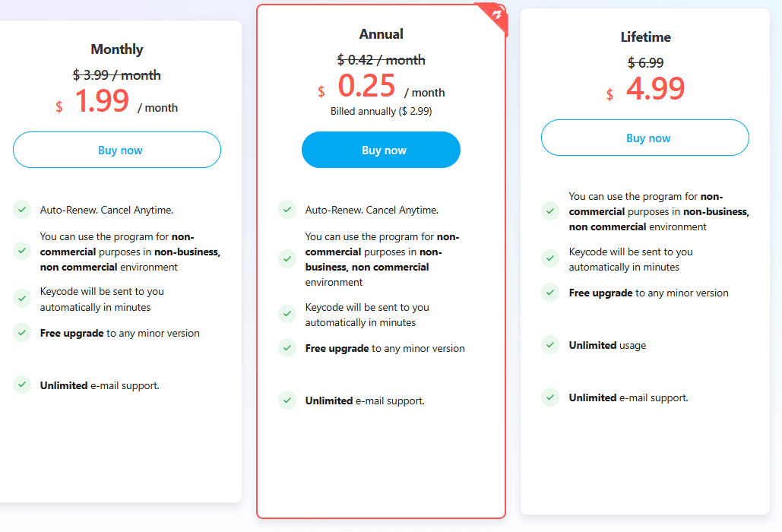Click the Billed annually ($ 2.99) note
Viewport: 782px width, 532px height.
point(381,111)
